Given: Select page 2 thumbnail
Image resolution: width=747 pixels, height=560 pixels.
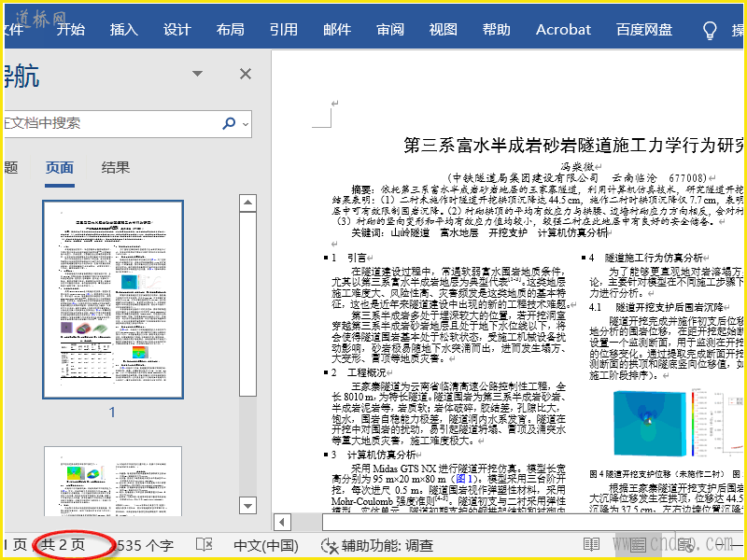Looking at the screenshot, I should [113, 481].
